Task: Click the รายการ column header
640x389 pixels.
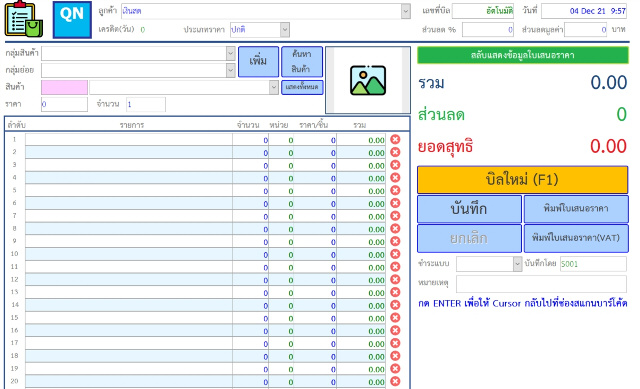Action: tap(132, 125)
